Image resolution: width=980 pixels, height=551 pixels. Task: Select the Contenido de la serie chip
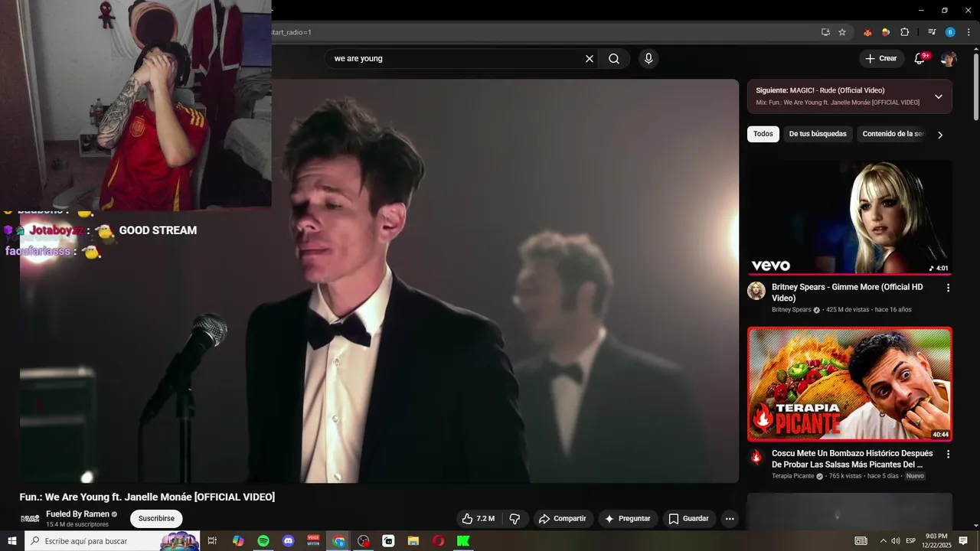coord(893,134)
